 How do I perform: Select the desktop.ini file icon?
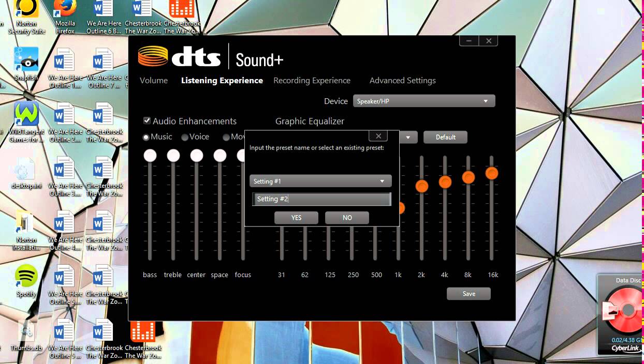pyautogui.click(x=26, y=174)
